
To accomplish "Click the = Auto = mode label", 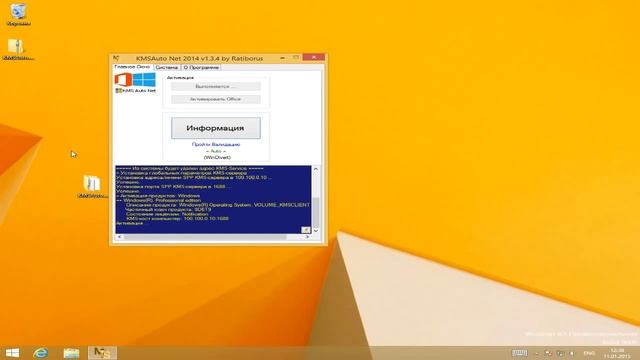I will [x=216, y=151].
